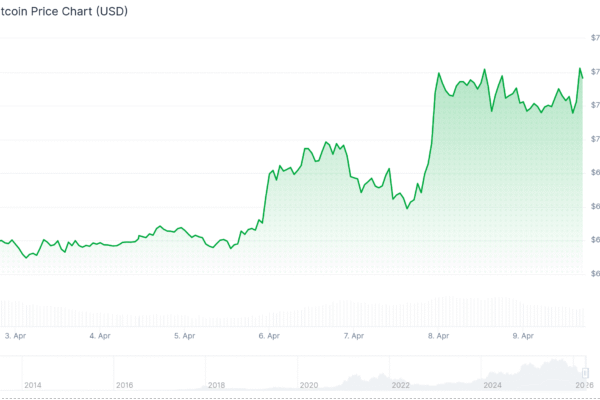Image resolution: width=600 pixels, height=400 pixels.
Task: Click the 9. Apr date axis label
Action: click(x=523, y=336)
